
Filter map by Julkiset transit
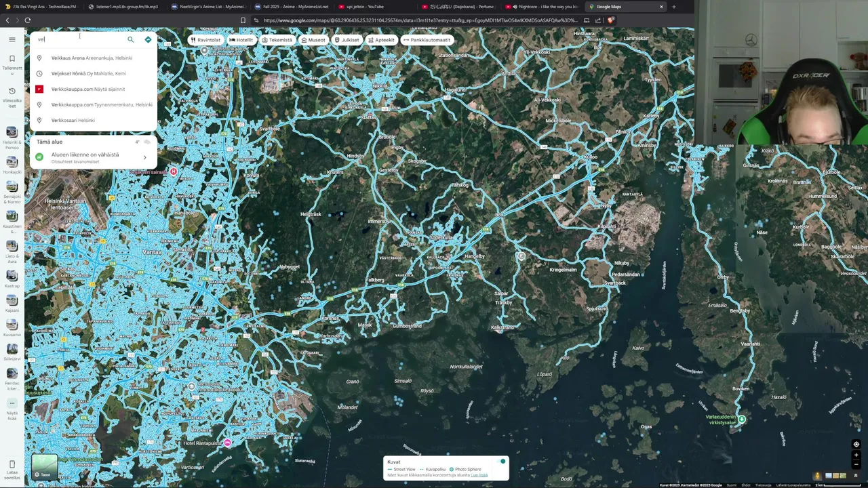[347, 40]
